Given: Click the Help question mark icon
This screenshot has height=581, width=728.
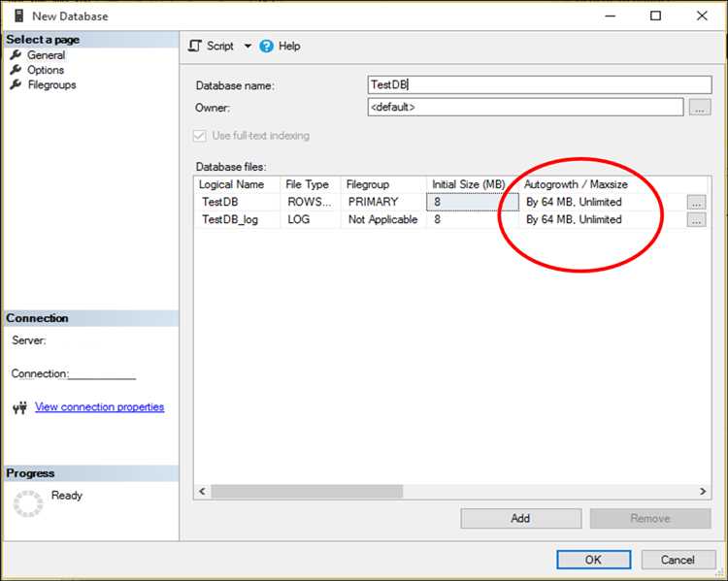Looking at the screenshot, I should pyautogui.click(x=267, y=46).
